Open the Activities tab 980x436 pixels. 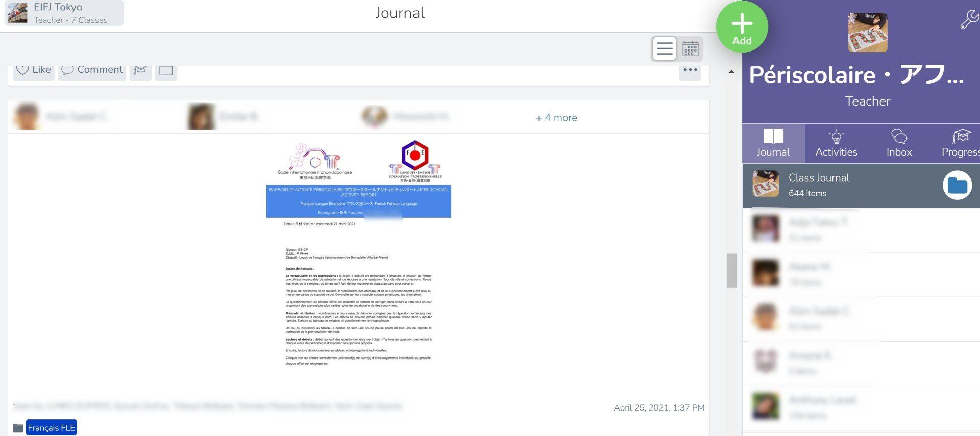click(836, 143)
